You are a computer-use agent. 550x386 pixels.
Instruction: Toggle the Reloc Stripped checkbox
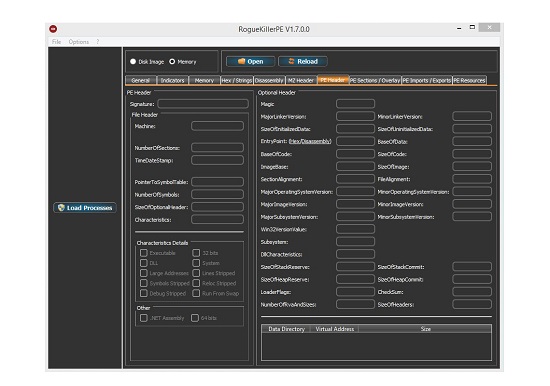coord(196,283)
